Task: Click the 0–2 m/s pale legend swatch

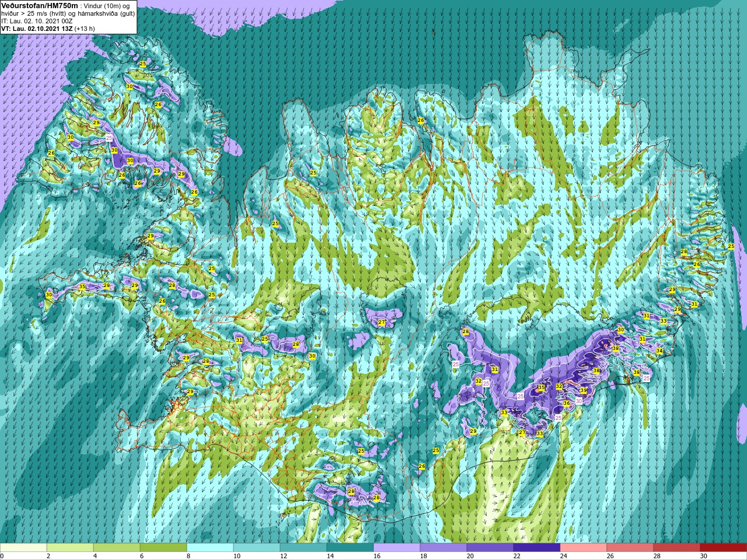Action: click(x=23, y=548)
